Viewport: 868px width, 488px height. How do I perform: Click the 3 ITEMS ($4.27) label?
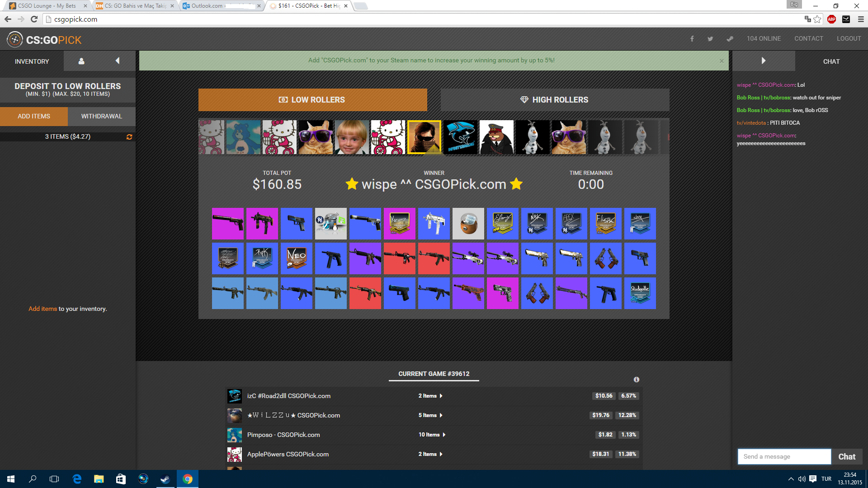pos(68,136)
